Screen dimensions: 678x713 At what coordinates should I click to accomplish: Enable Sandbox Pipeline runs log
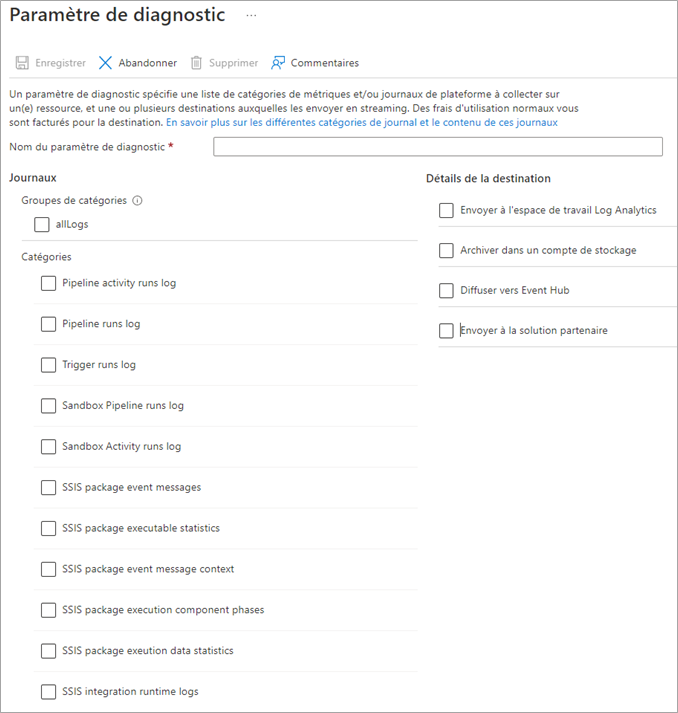(49, 406)
